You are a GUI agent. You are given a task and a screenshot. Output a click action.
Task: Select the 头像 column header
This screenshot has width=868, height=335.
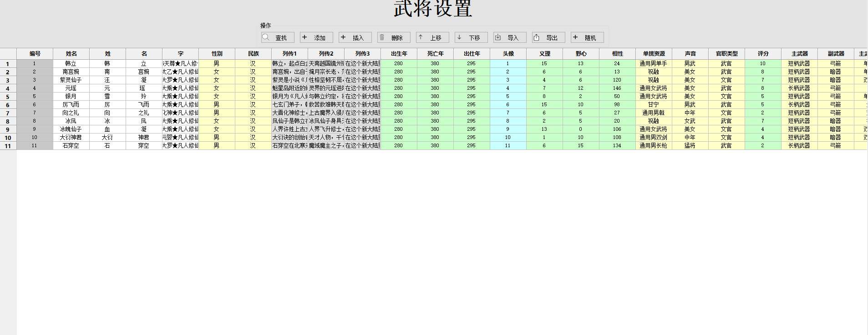(x=508, y=54)
